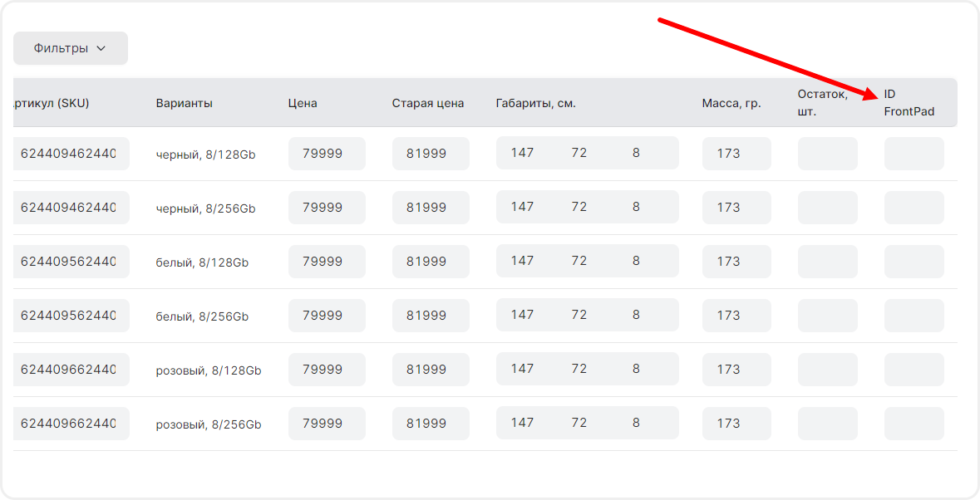The width and height of the screenshot is (980, 500).
Task: Click dimension value 147 in белый, 8/128Gb row
Action: click(522, 261)
